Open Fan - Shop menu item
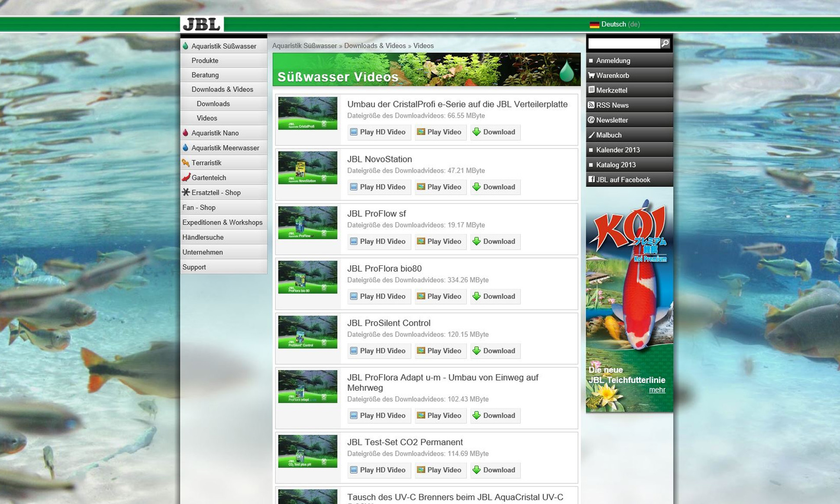Screen dimensions: 840x504 pos(223,207)
